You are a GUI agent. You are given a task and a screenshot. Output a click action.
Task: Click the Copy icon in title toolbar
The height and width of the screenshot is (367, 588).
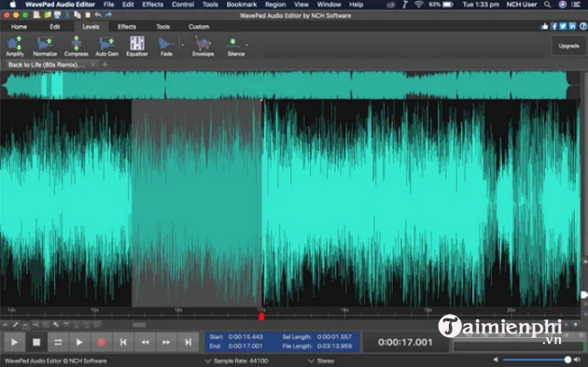(x=77, y=15)
